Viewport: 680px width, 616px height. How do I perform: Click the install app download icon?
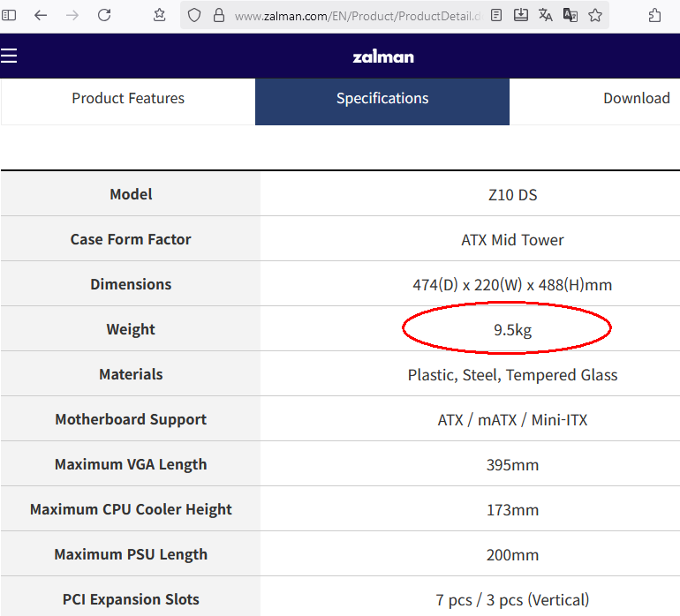pyautogui.click(x=521, y=15)
